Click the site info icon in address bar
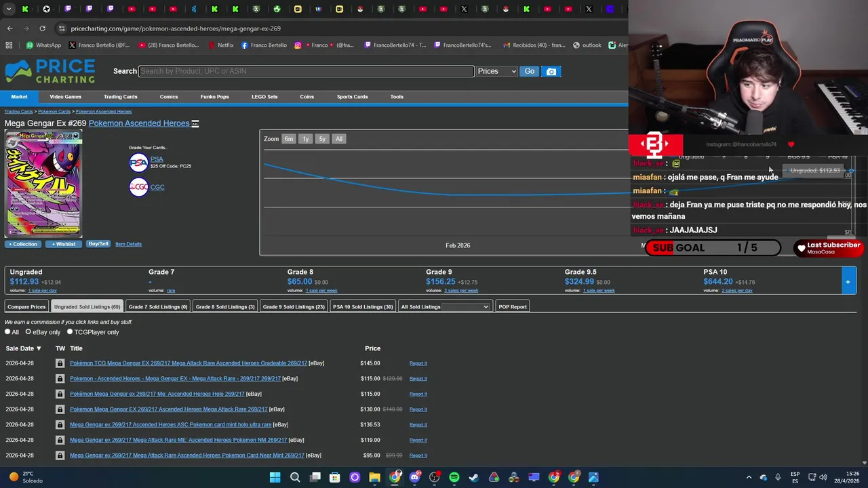Viewport: 868px width, 488px height. [62, 28]
